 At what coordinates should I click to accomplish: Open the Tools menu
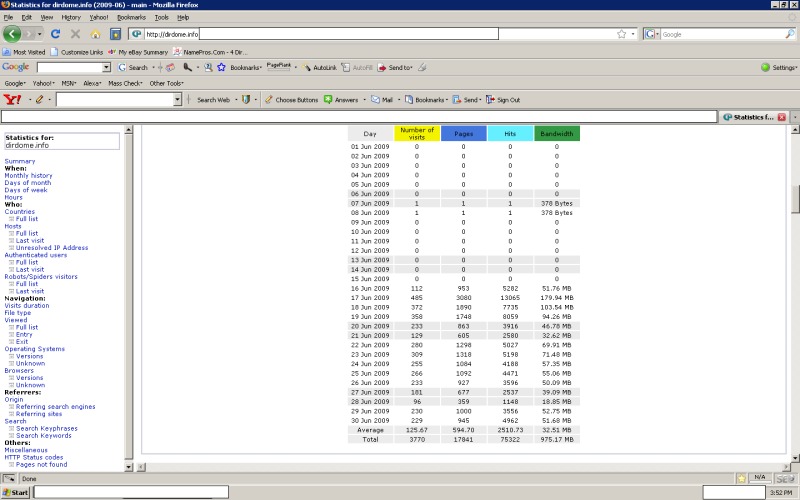[161, 17]
